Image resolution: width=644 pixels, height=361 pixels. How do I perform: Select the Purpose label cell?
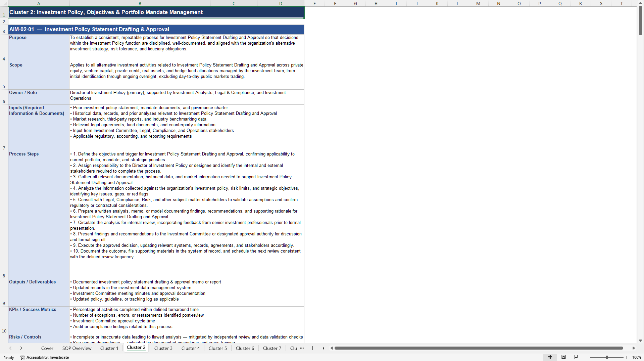39,48
